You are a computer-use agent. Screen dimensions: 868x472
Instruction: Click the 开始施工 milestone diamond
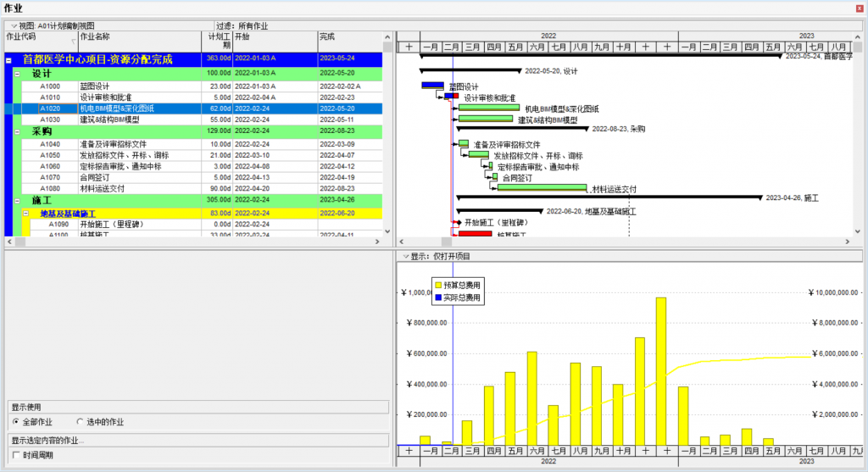coord(459,223)
